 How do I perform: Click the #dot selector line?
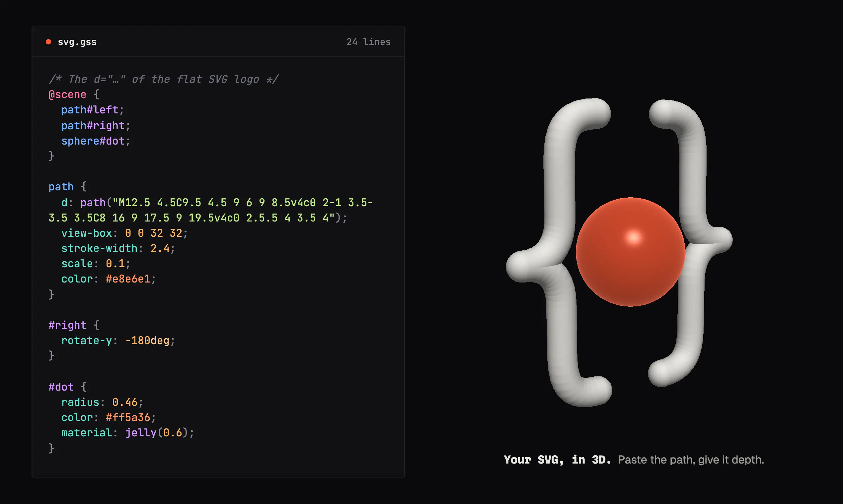pyautogui.click(x=68, y=387)
